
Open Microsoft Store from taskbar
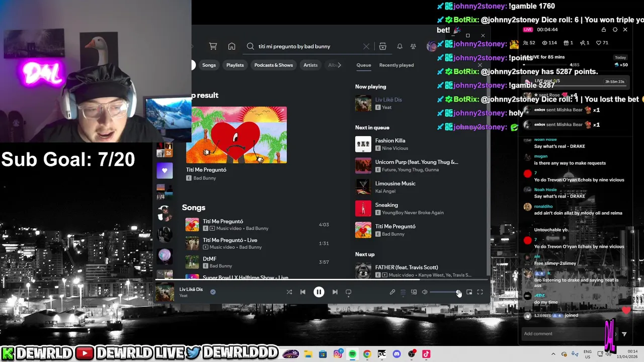[x=323, y=354]
